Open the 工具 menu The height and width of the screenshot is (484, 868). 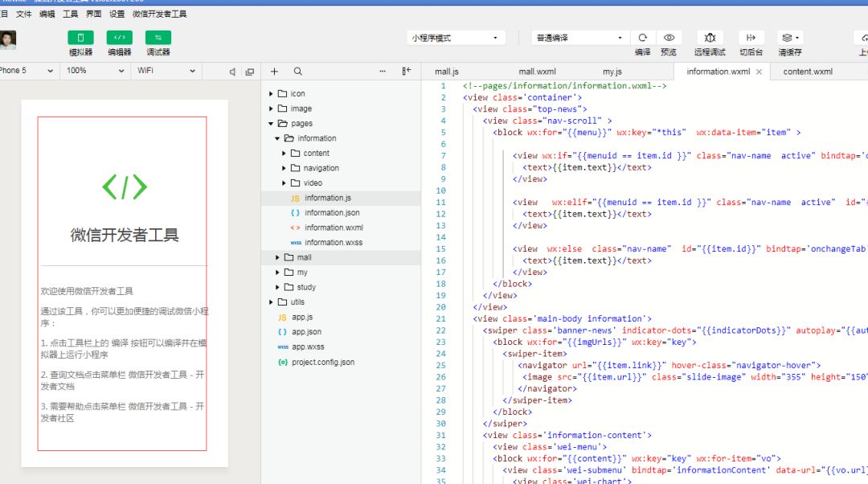coord(70,14)
